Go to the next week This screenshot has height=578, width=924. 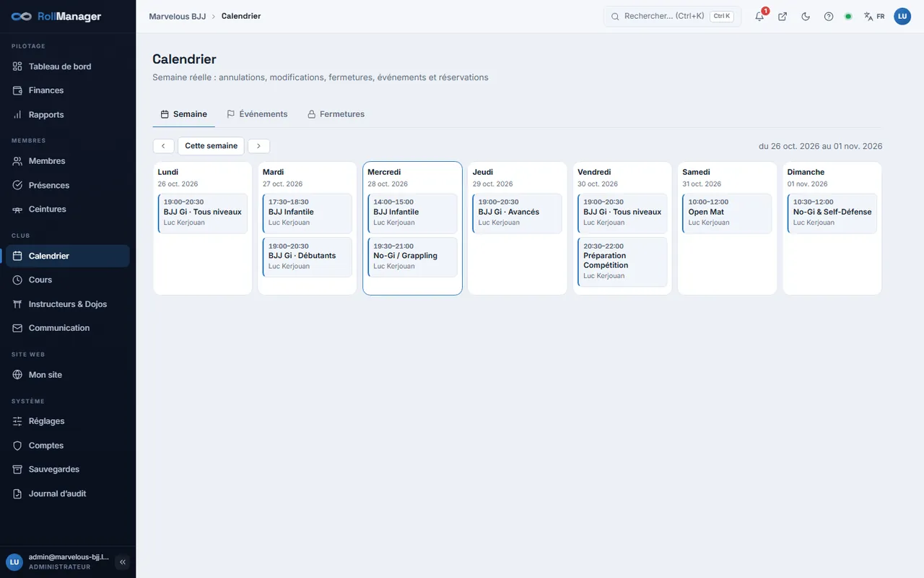coord(258,146)
